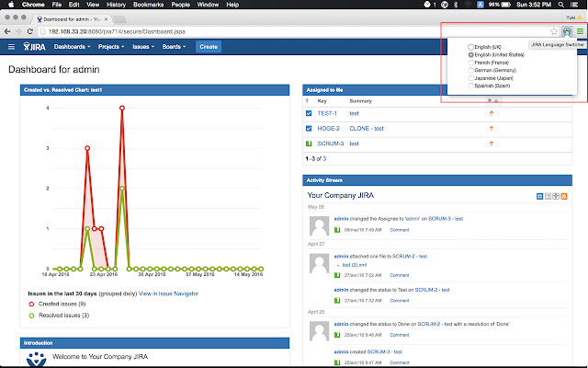Click the Summary column header
The image size is (588, 368).
coord(360,100)
